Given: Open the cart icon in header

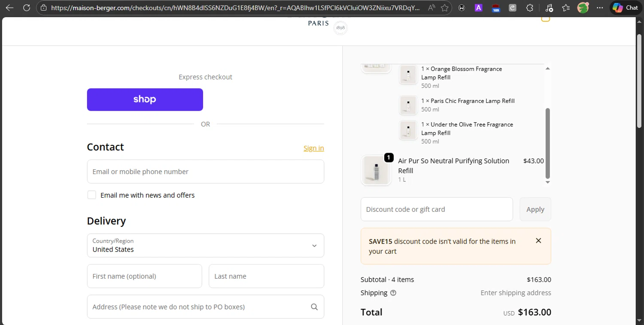Looking at the screenshot, I should coord(545,19).
